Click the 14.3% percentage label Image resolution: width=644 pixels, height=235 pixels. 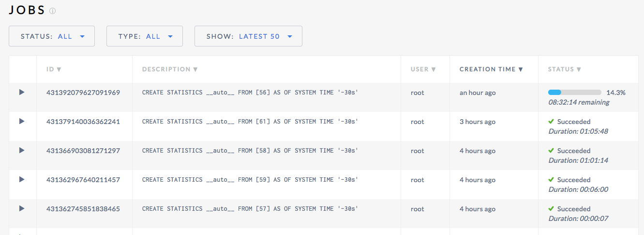(616, 92)
